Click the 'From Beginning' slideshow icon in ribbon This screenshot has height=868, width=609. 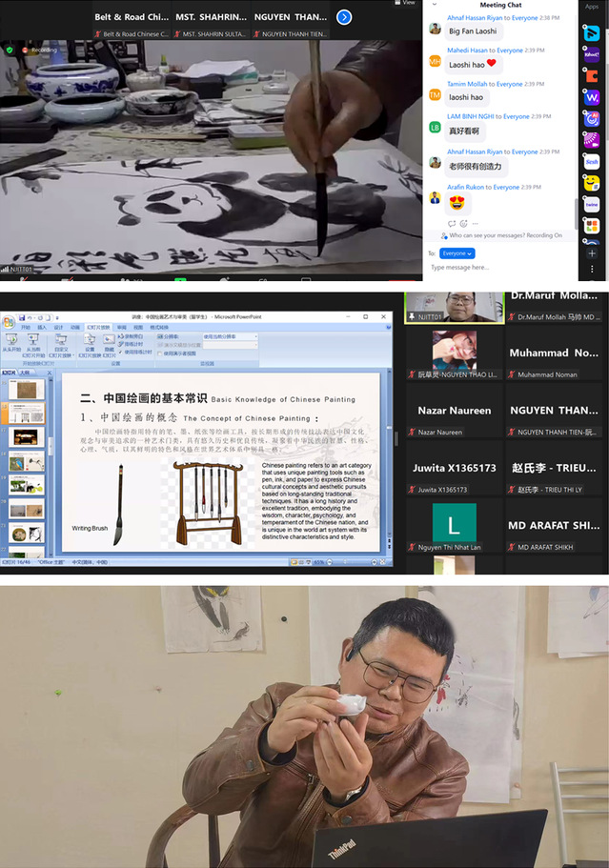(x=11, y=341)
